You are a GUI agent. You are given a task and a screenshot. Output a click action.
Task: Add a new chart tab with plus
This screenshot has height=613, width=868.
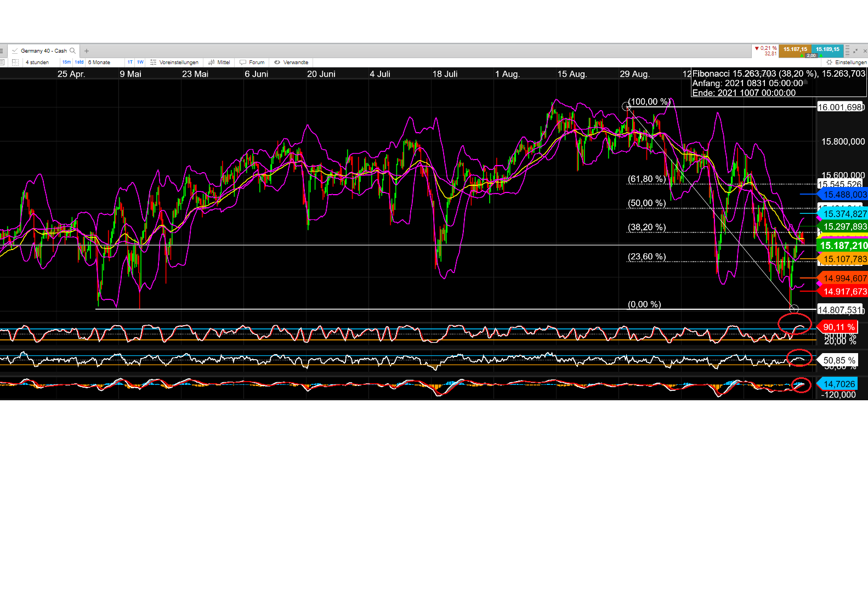click(87, 51)
